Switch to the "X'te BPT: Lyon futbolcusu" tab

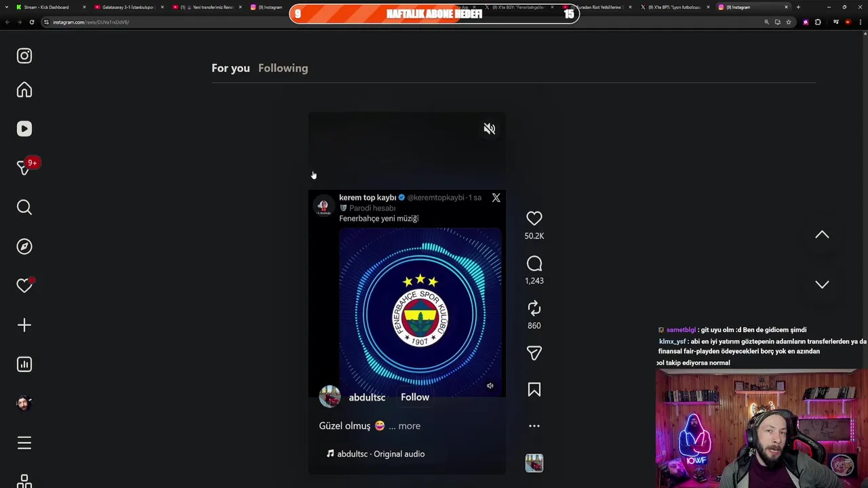(675, 7)
